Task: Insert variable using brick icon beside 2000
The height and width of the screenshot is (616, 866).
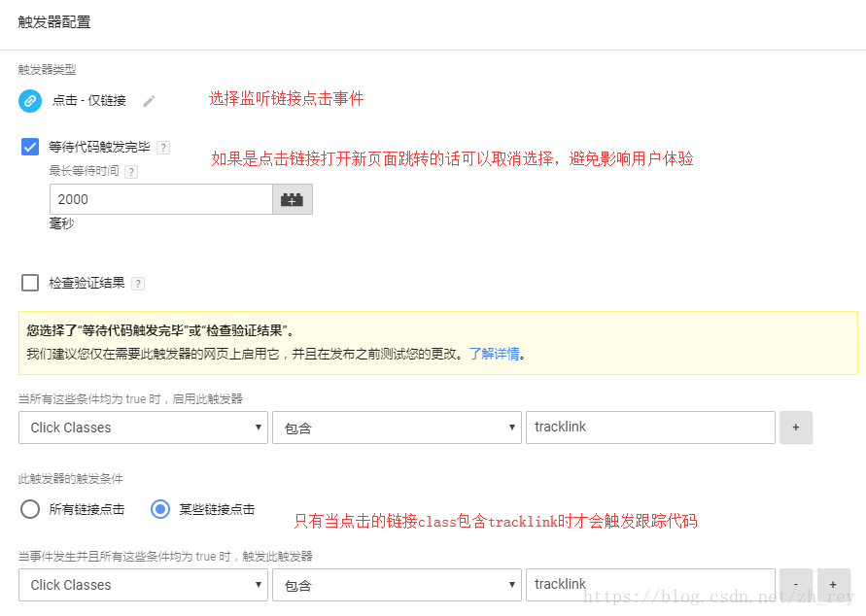Action: tap(293, 199)
